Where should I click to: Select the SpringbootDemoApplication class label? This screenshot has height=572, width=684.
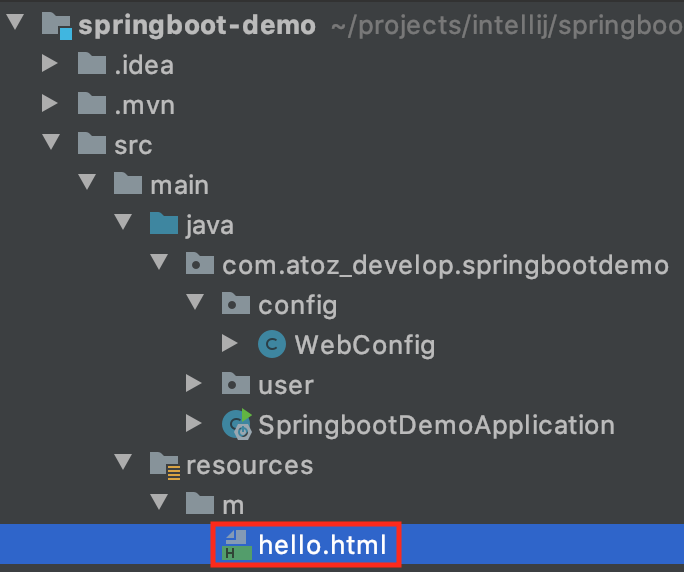tap(436, 426)
